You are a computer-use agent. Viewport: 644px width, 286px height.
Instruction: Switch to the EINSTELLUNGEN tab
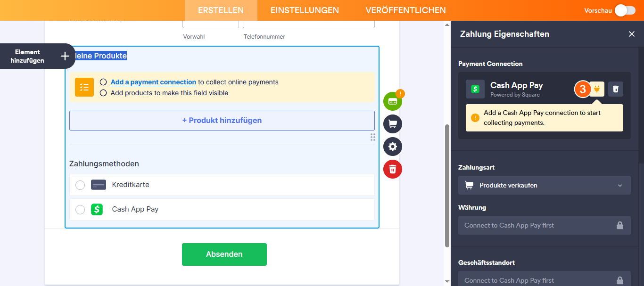point(305,10)
